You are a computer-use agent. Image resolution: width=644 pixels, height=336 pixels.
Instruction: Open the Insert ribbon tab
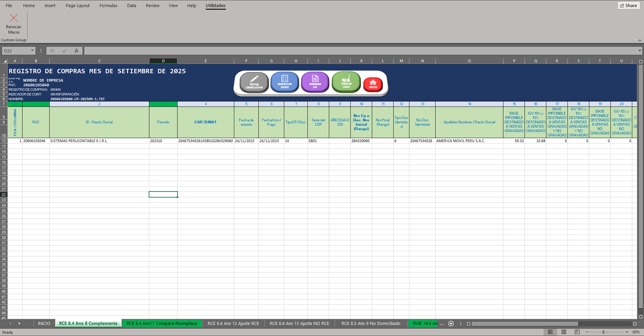(x=50, y=5)
